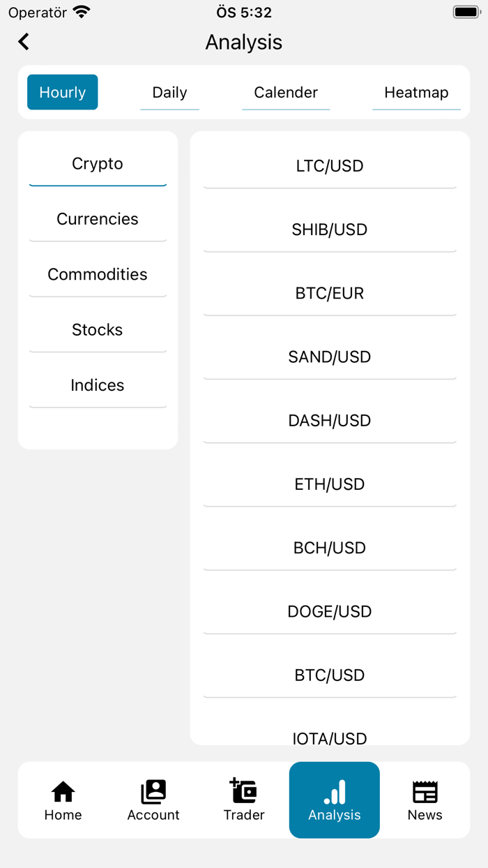View analysis for BTC/USD
The height and width of the screenshot is (868, 488).
[x=329, y=675]
